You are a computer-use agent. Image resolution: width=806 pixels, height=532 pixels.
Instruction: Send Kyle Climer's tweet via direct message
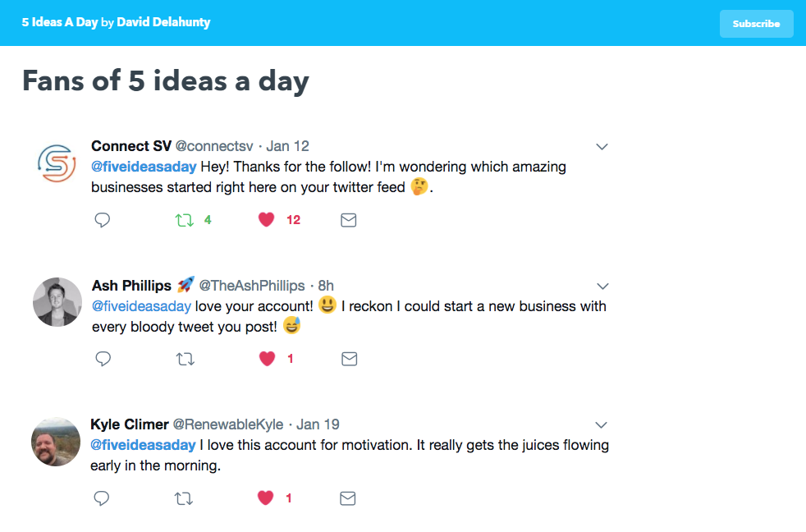[347, 498]
